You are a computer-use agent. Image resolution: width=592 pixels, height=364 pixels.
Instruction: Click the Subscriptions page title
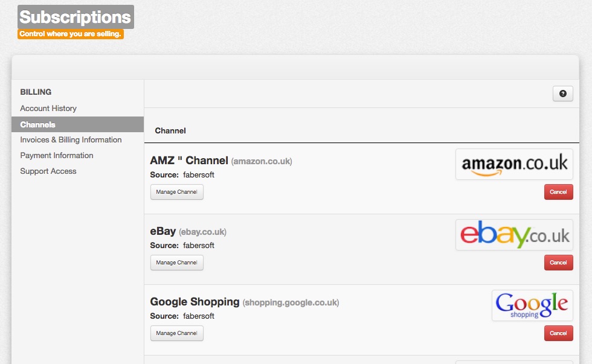75,17
